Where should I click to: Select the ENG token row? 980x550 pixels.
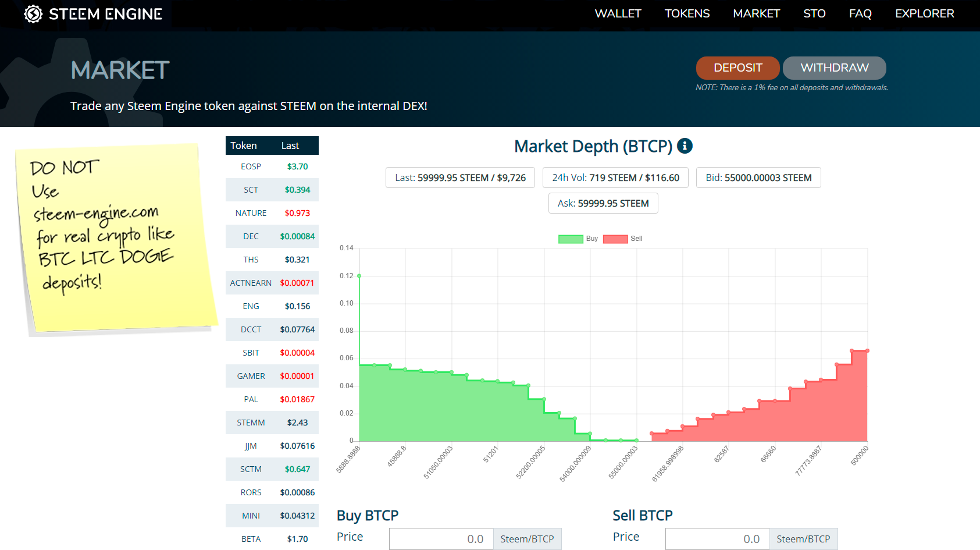(272, 306)
